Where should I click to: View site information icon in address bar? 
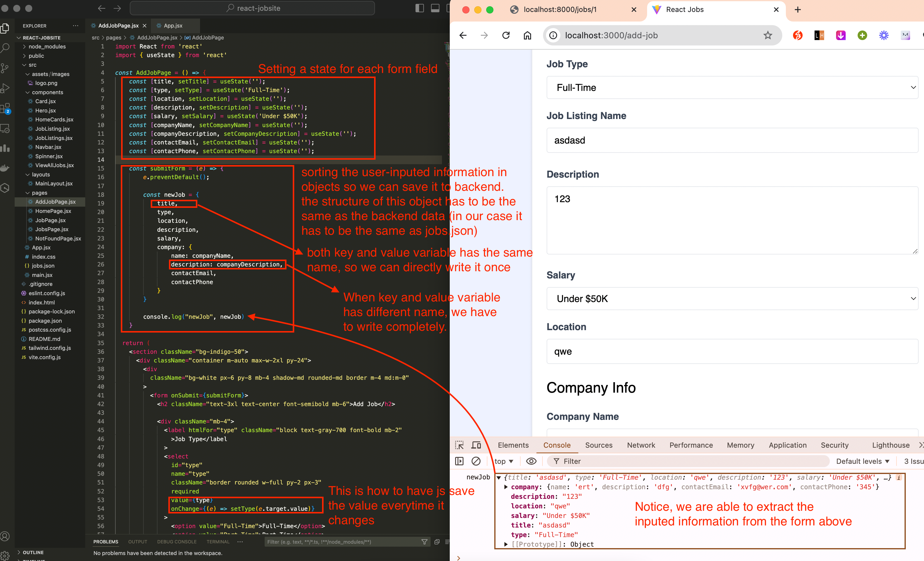tap(553, 35)
